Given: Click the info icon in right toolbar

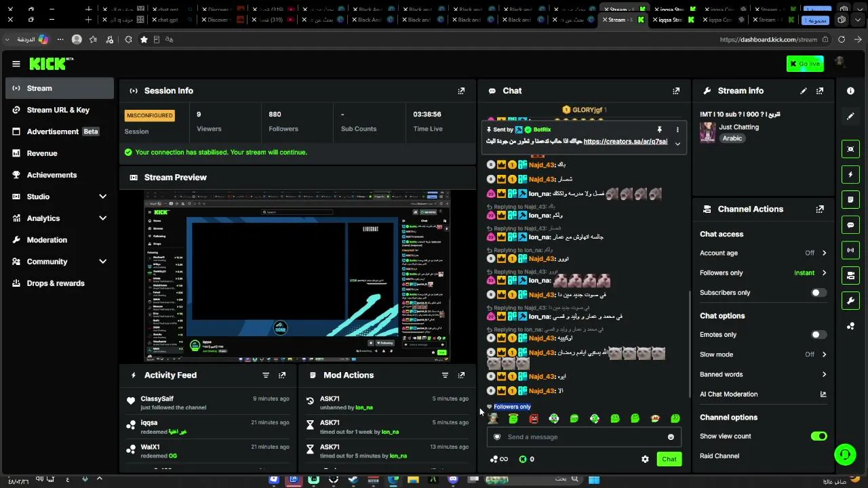Looking at the screenshot, I should point(850,91).
